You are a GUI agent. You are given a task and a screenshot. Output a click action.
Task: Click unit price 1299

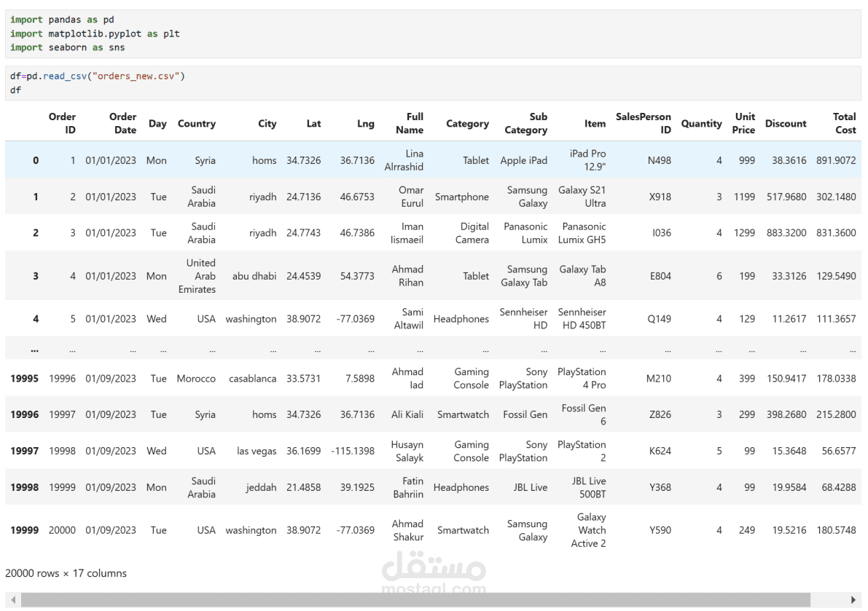point(745,233)
